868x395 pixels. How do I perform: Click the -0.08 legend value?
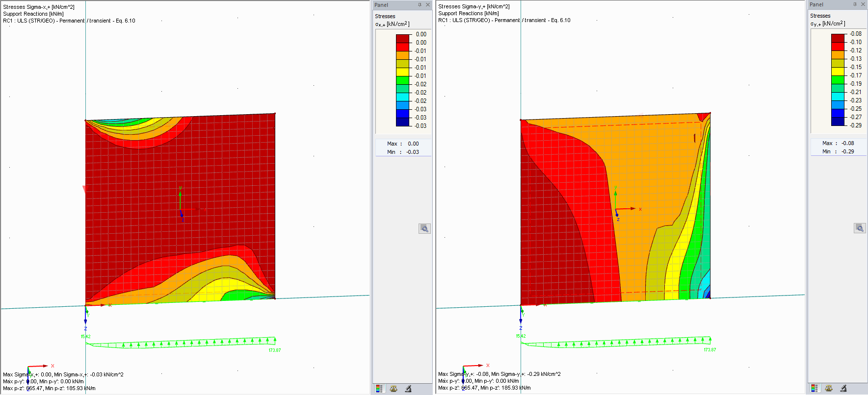coord(856,34)
